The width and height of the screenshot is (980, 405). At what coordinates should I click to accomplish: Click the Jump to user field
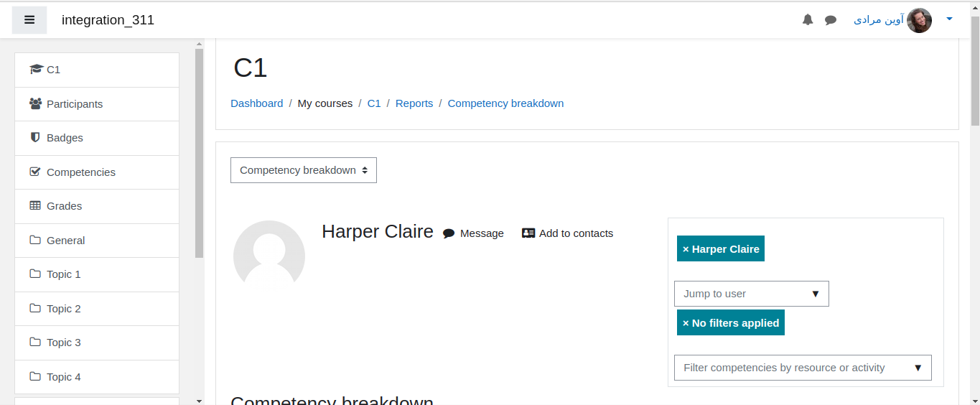(x=752, y=294)
